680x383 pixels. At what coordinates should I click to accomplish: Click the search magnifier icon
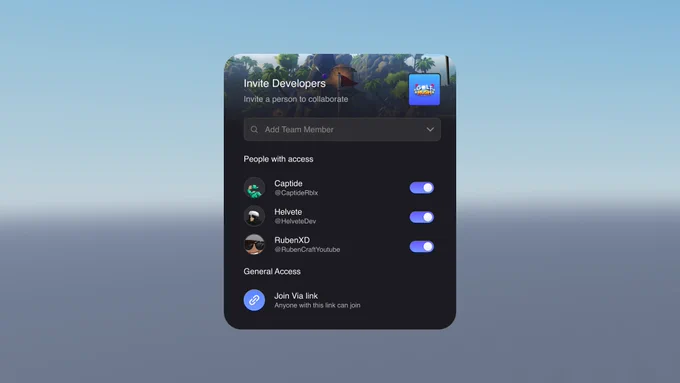tap(254, 130)
